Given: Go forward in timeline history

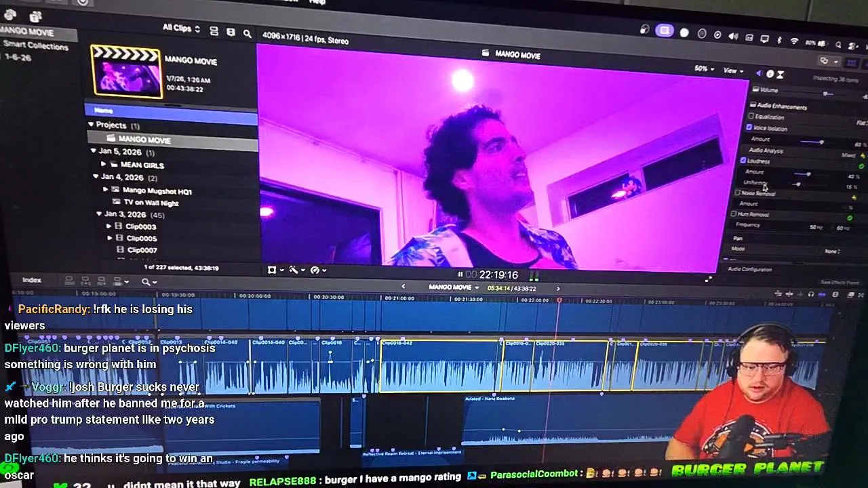Looking at the screenshot, I should pyautogui.click(x=558, y=289).
